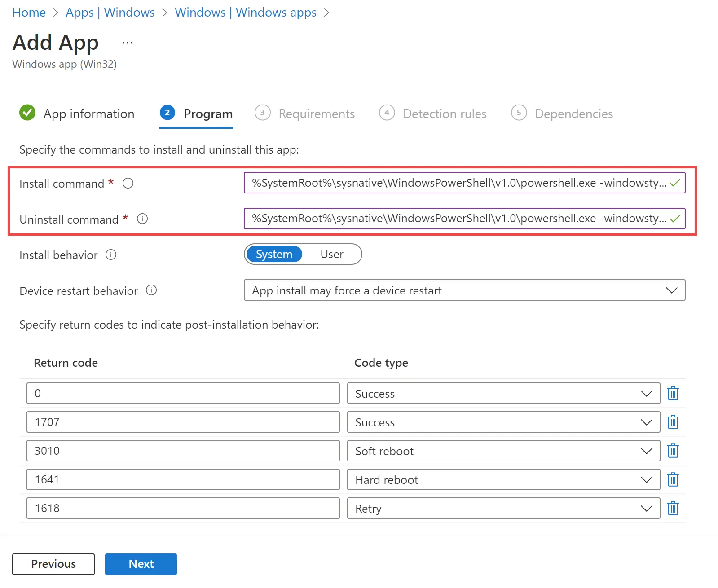Open Apps | Windows breadcrumb link
Image resolution: width=718 pixels, height=588 pixels.
(110, 13)
